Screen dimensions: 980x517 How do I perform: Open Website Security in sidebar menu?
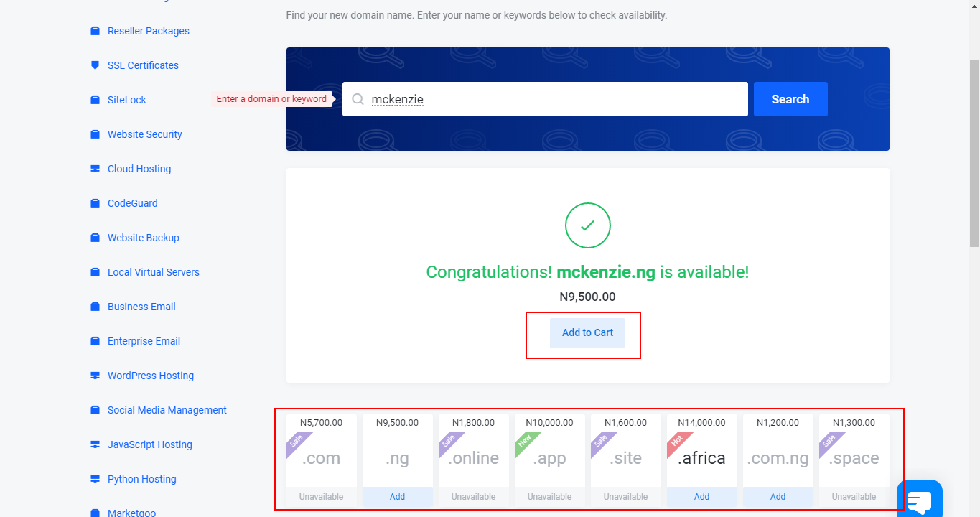coord(144,134)
